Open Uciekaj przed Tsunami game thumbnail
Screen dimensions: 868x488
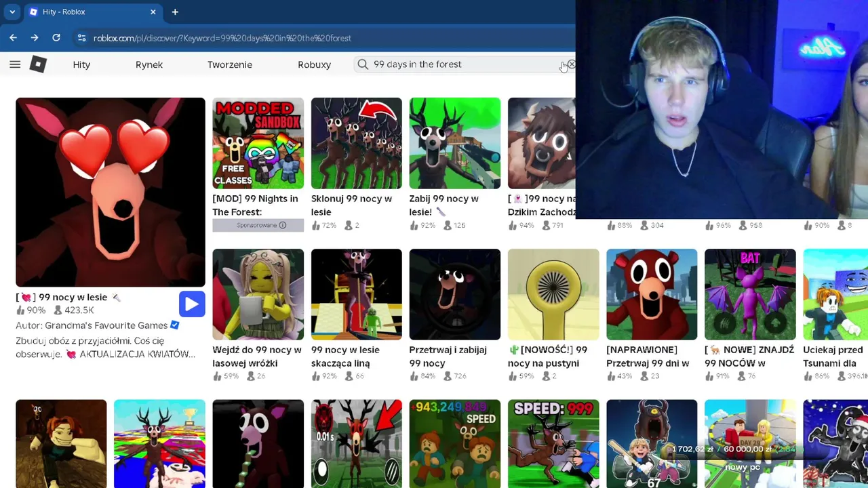click(835, 294)
